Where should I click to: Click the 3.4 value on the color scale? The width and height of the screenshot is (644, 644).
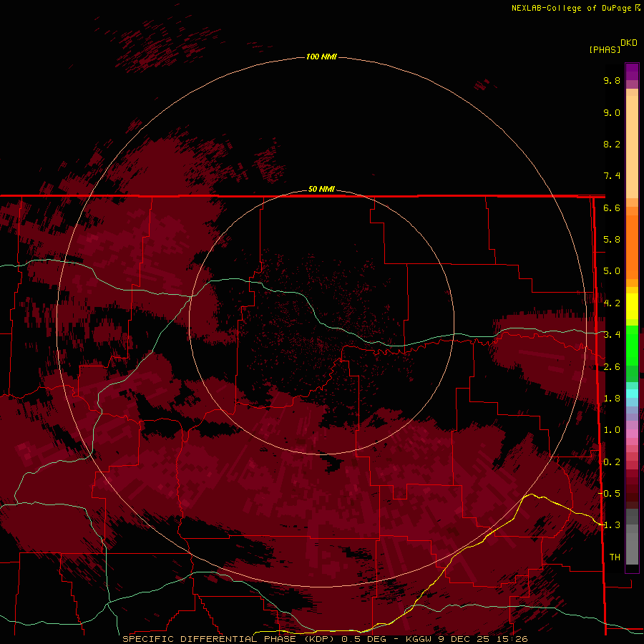coord(612,335)
